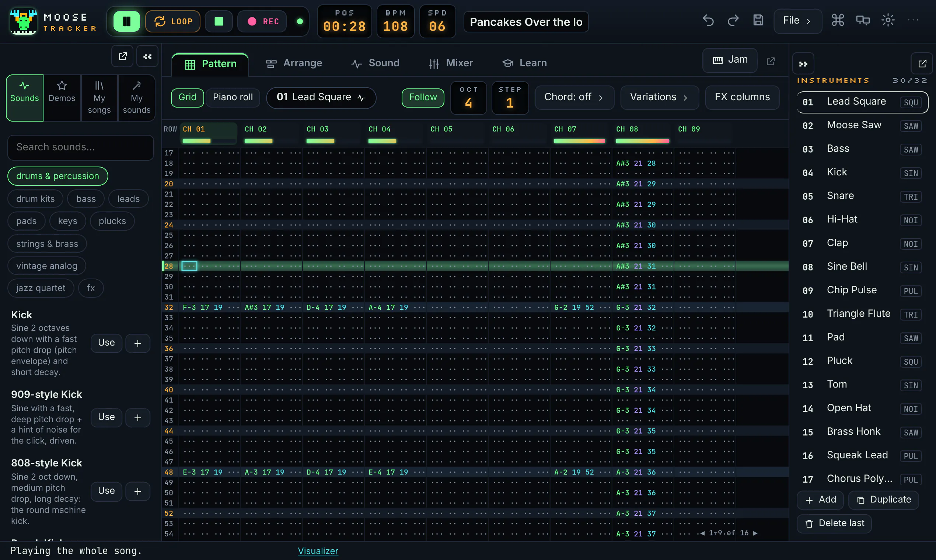Switch to the Arrange tab
The width and height of the screenshot is (936, 560).
tap(294, 63)
